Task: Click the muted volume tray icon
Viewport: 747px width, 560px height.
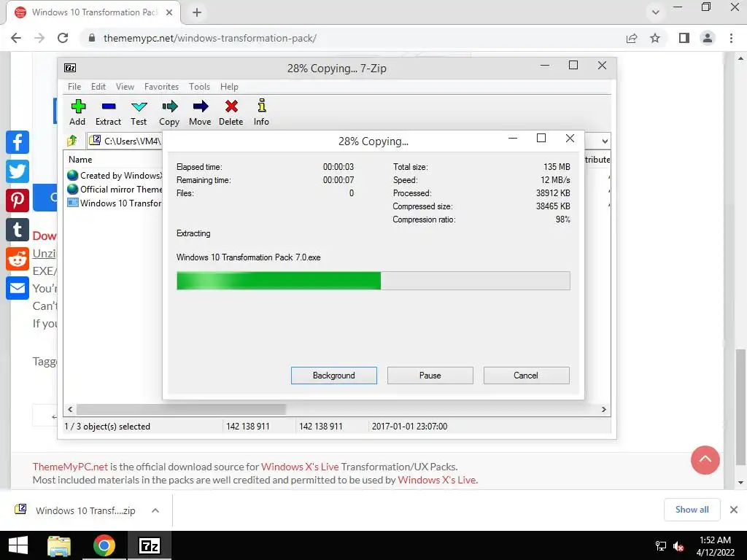Action: coord(679,546)
